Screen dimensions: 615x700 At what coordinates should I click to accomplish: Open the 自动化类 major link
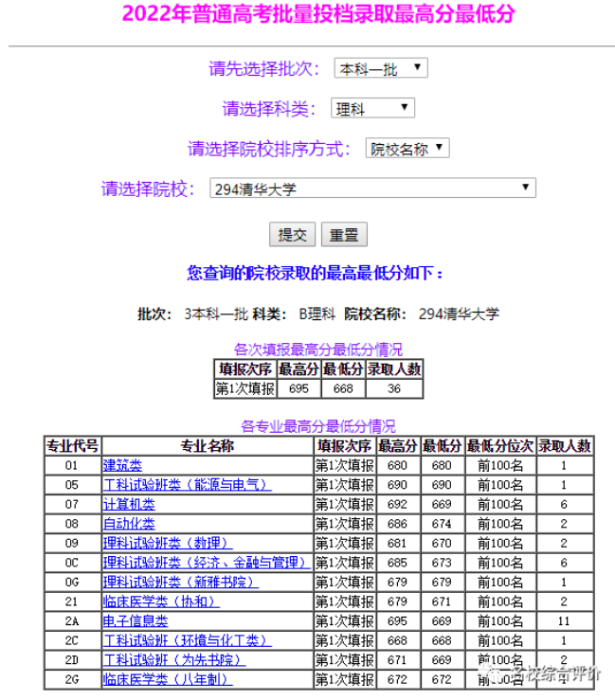[129, 524]
